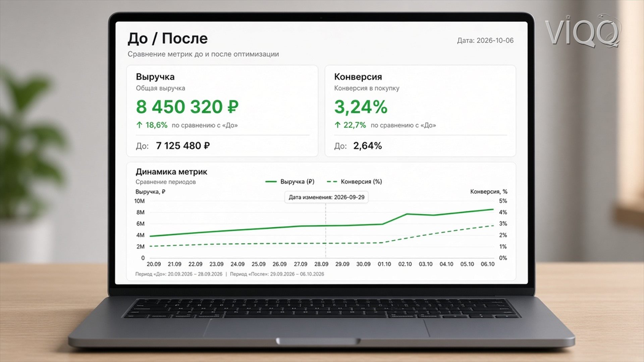Select the 20.09 date tick
Viewport: 644px width, 362px height.
click(x=154, y=264)
